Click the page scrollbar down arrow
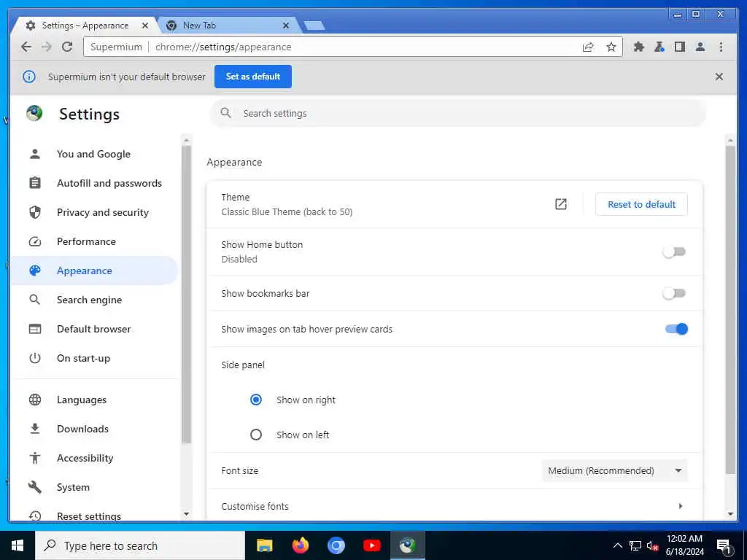Screen dimensions: 747x560 [730, 514]
